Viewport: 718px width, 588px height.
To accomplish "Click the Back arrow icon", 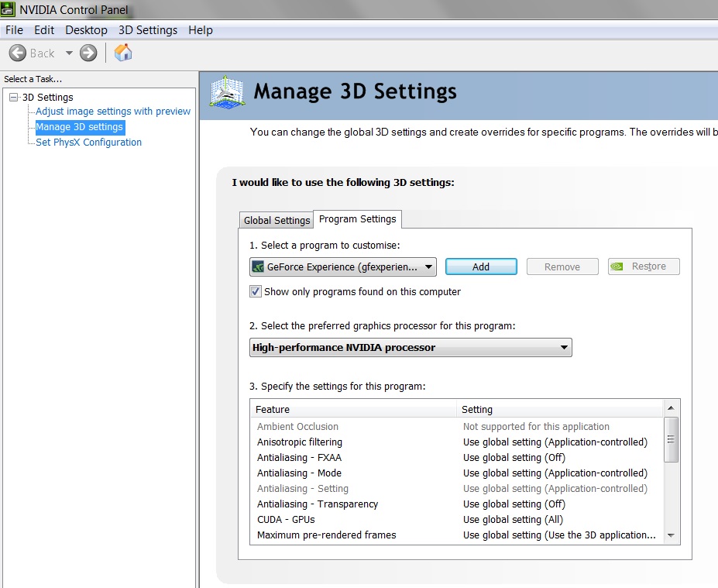I will click(17, 53).
